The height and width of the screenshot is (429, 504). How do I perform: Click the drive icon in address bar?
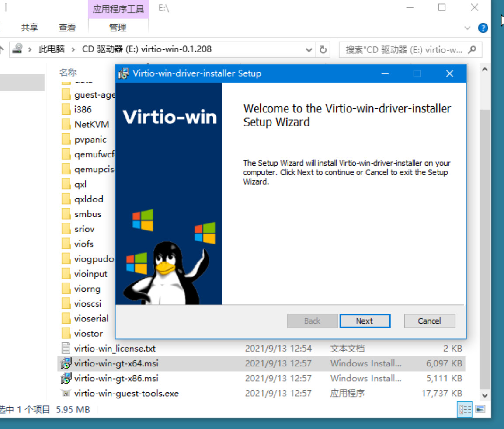click(17, 49)
